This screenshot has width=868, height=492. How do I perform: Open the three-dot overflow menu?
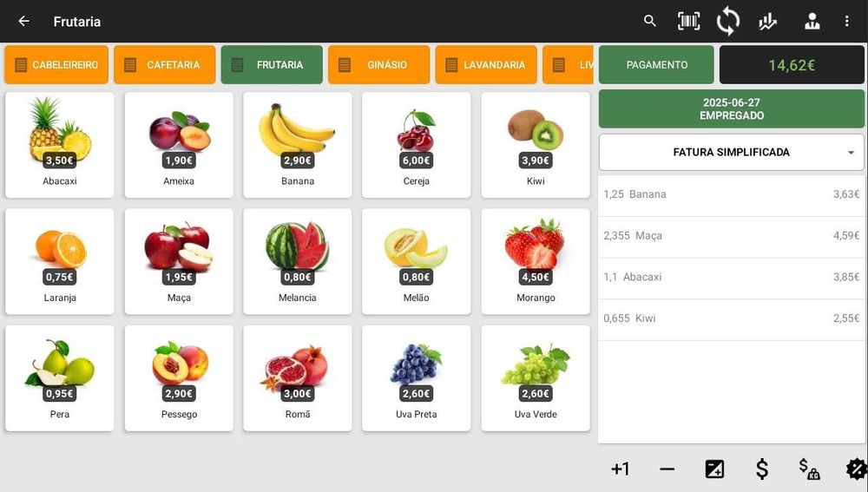[x=846, y=21]
